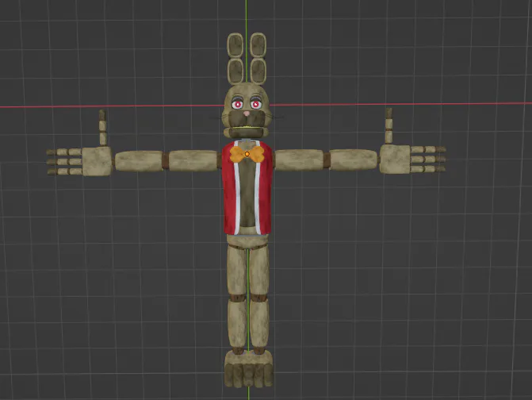Select the rabbit character's head
532x400 pixels.
[247, 110]
